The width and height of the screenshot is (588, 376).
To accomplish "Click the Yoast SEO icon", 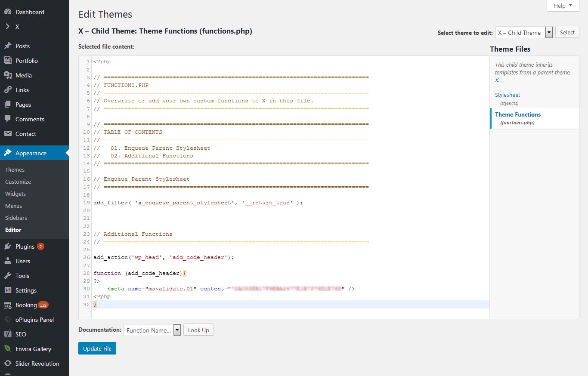I will click(x=8, y=334).
